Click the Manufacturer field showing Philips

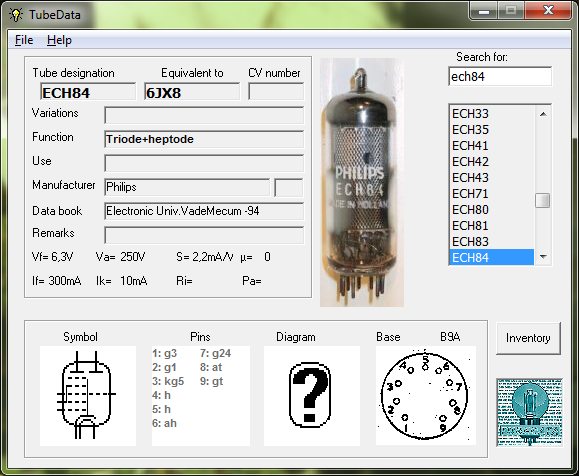point(187,187)
